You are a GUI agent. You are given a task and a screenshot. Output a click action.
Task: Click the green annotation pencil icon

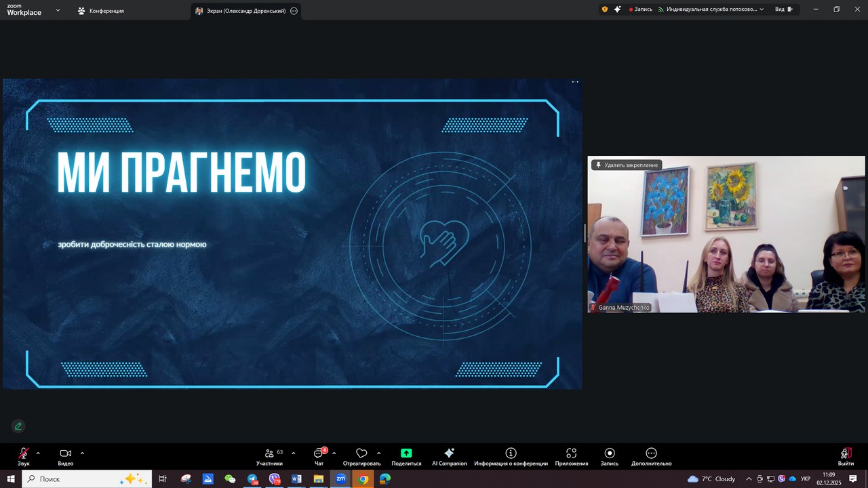click(18, 426)
